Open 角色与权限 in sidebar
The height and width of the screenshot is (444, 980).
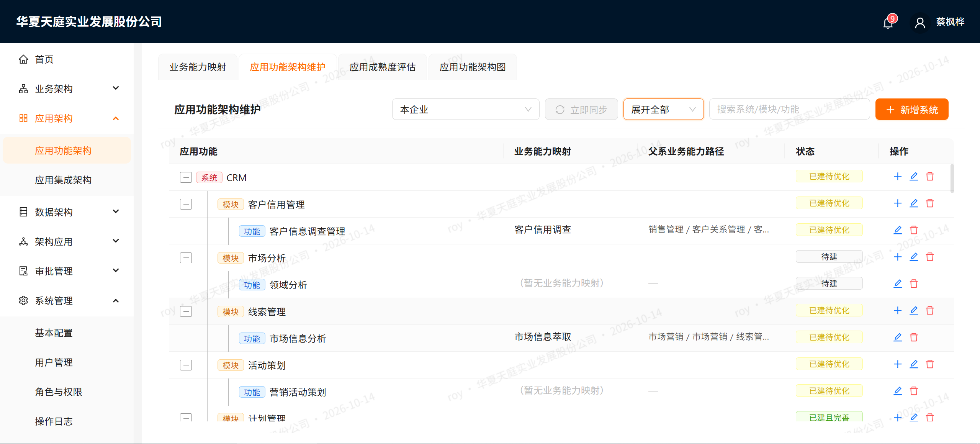tap(67, 392)
